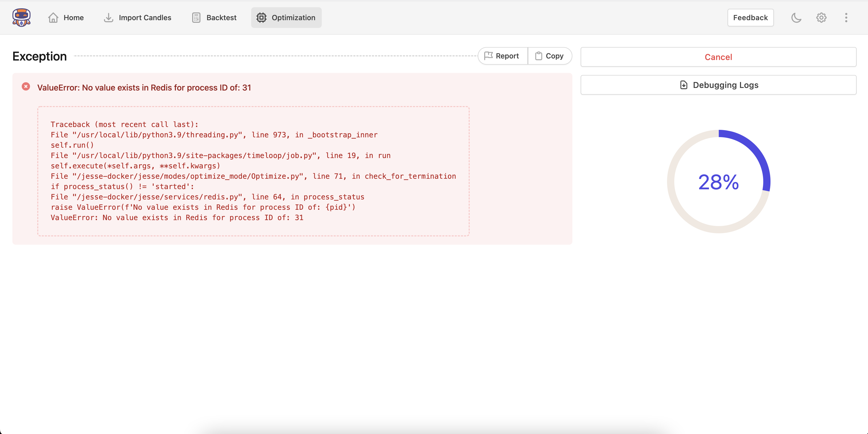
Task: Open the Home page
Action: 66,17
